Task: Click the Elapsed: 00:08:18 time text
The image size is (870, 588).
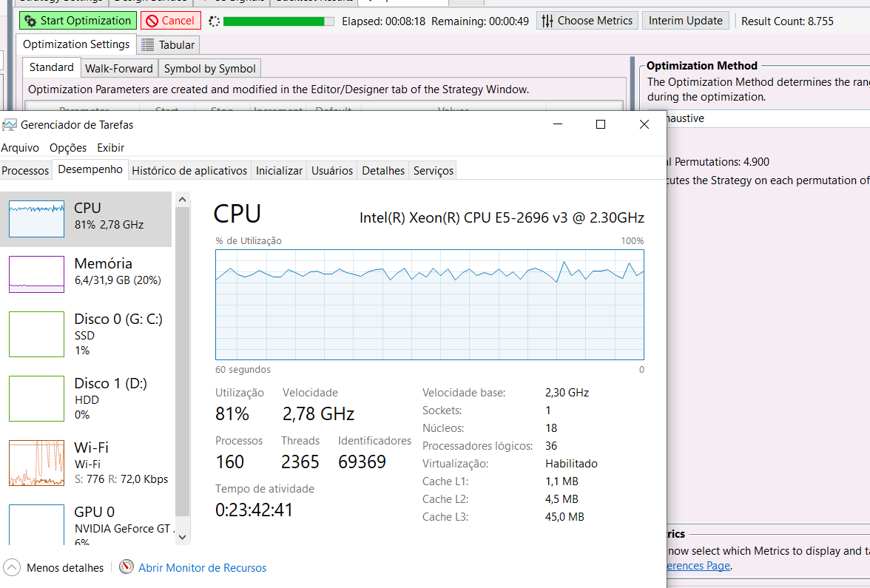Action: point(383,21)
